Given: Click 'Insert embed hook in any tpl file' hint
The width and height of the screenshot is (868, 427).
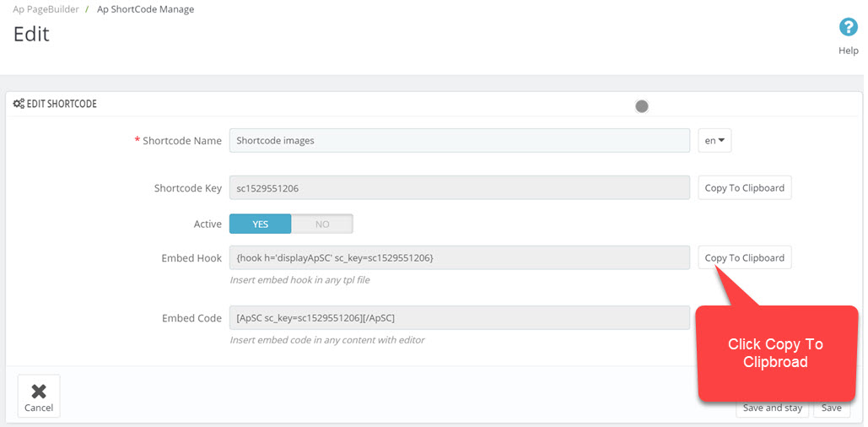Looking at the screenshot, I should point(299,280).
